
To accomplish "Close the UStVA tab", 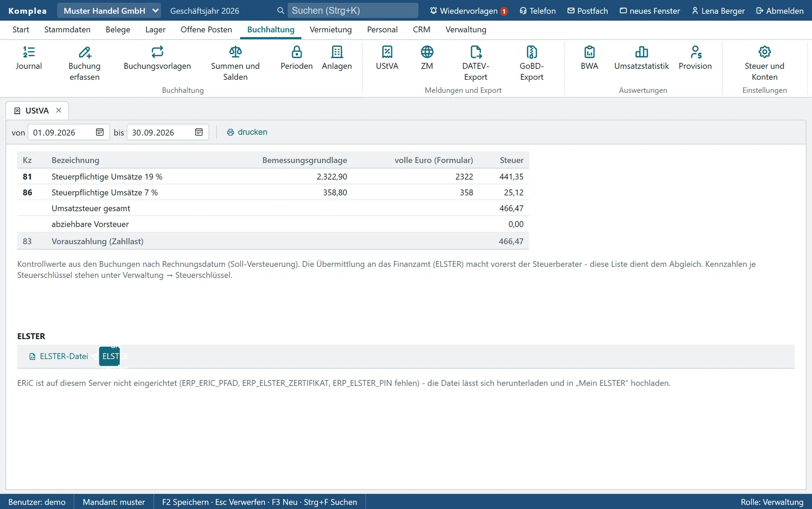I will [x=59, y=110].
